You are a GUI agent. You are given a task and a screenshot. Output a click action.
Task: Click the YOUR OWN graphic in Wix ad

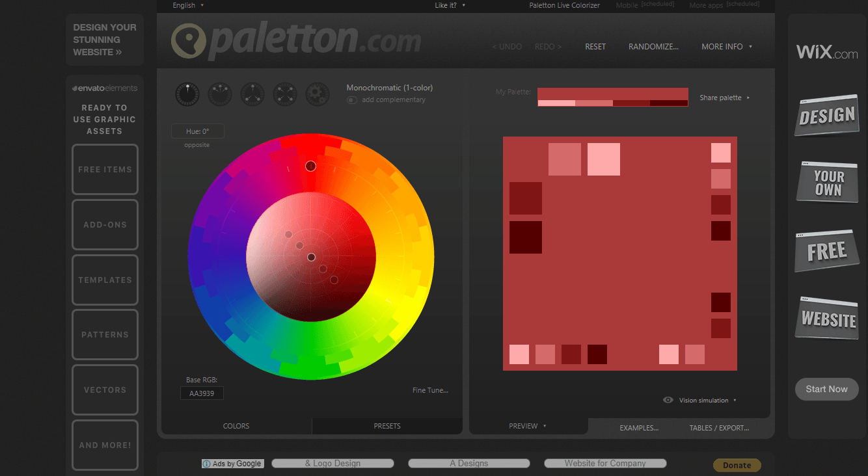coord(828,183)
